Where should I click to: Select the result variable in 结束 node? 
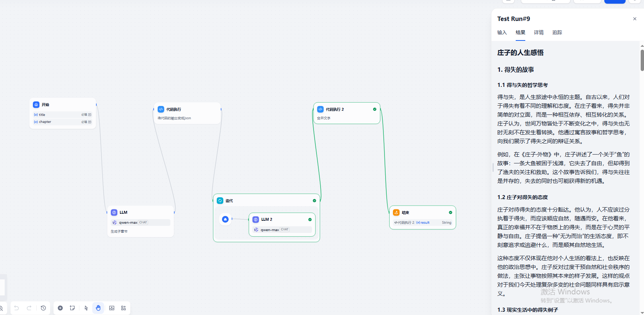[423, 223]
